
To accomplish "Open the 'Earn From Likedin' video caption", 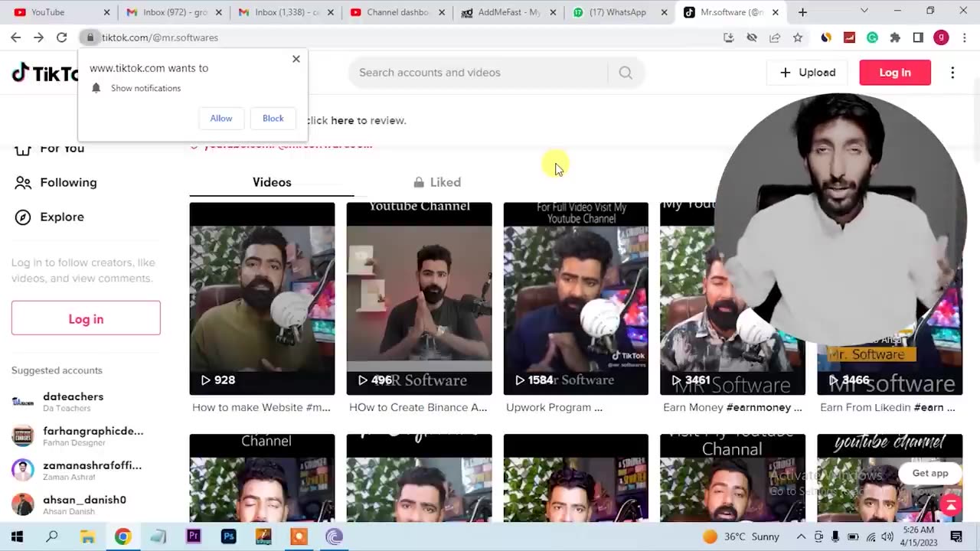I will [887, 407].
